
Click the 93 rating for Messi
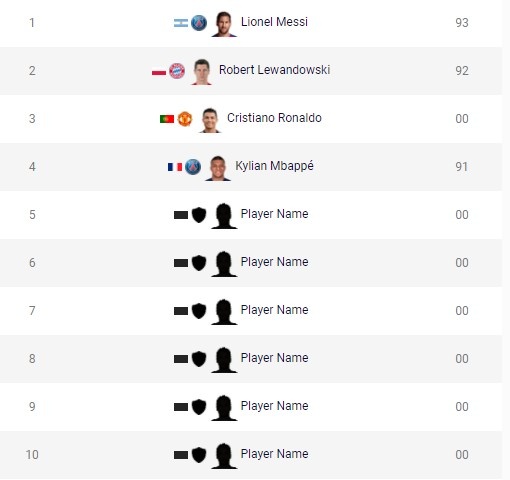pos(462,23)
